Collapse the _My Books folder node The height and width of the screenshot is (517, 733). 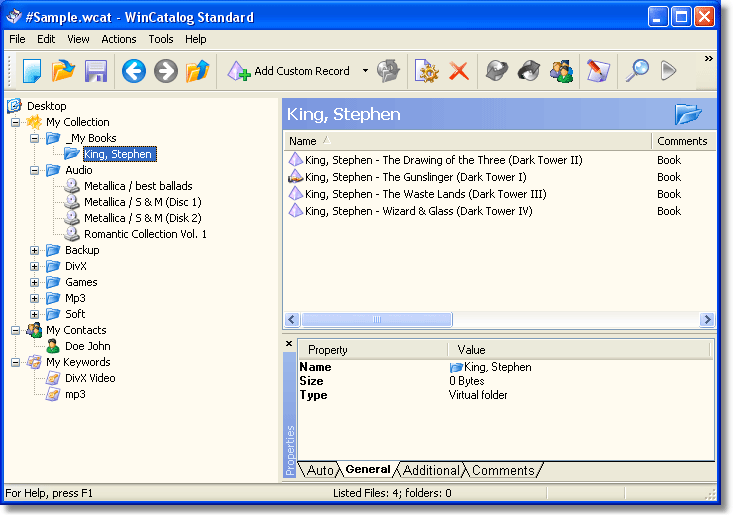point(34,138)
